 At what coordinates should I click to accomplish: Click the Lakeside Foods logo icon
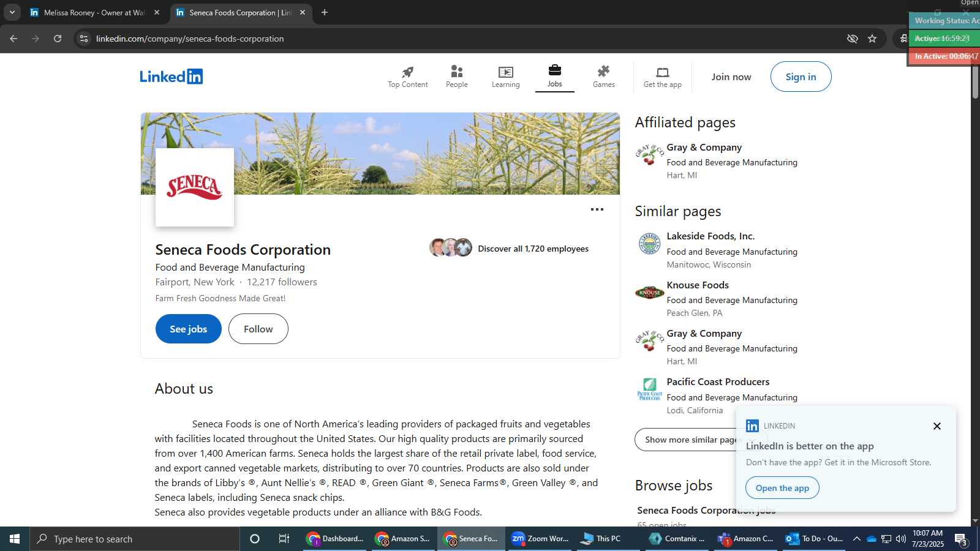click(x=649, y=244)
